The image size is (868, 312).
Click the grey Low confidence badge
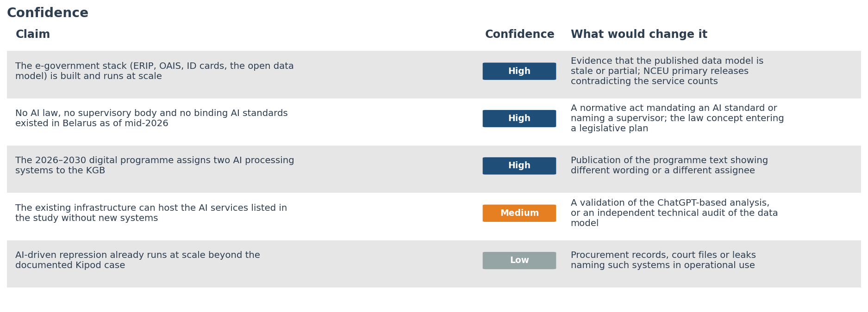519,260
